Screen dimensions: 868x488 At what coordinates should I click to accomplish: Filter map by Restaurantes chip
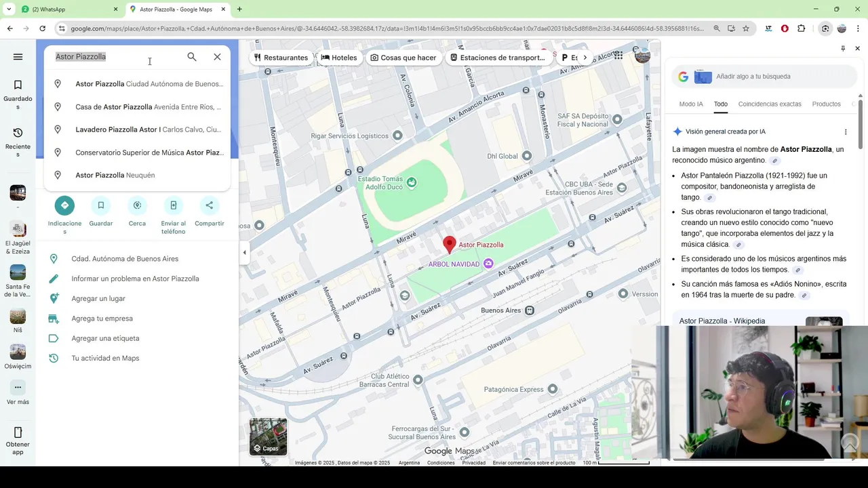coord(280,58)
